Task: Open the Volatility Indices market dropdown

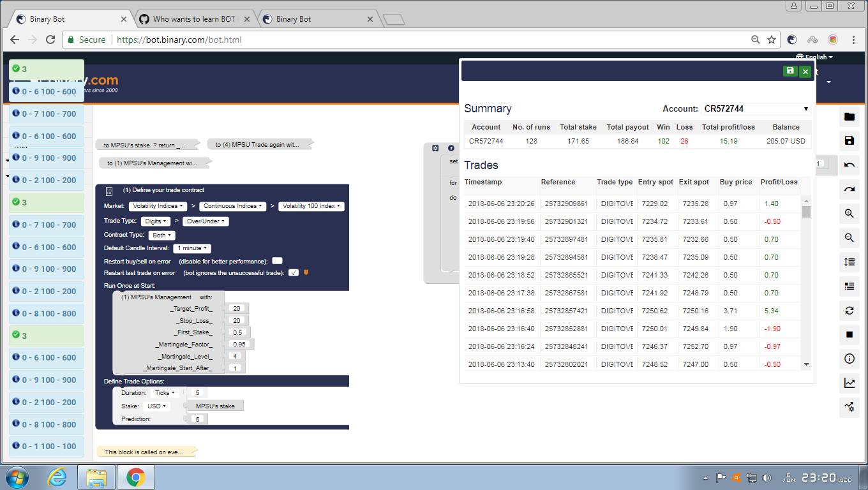Action: (158, 206)
